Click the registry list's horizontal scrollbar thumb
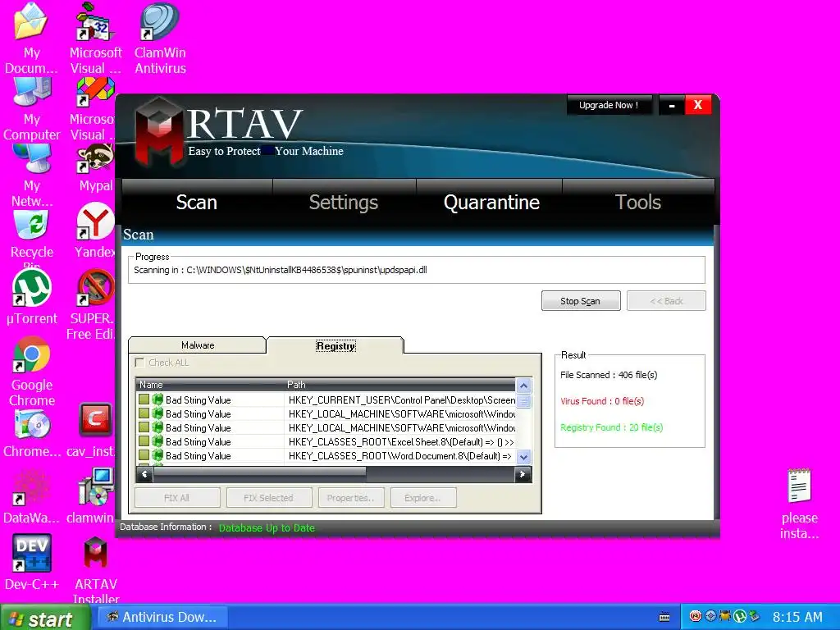Screen dimensions: 840x630 pyautogui.click(x=260, y=472)
